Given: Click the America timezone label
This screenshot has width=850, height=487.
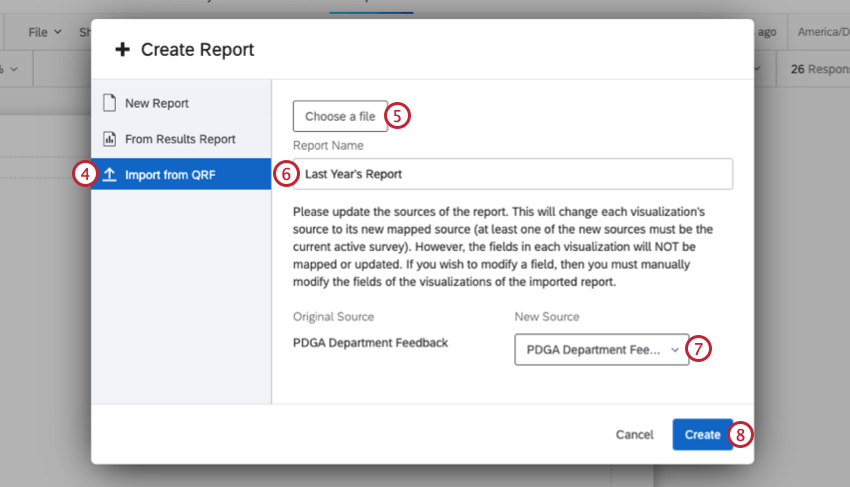Looking at the screenshot, I should pos(822,32).
